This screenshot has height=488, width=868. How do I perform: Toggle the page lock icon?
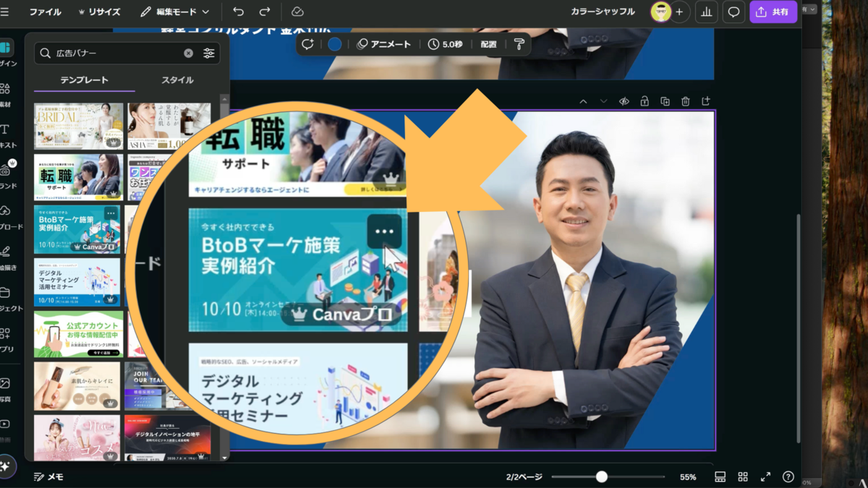coord(644,102)
